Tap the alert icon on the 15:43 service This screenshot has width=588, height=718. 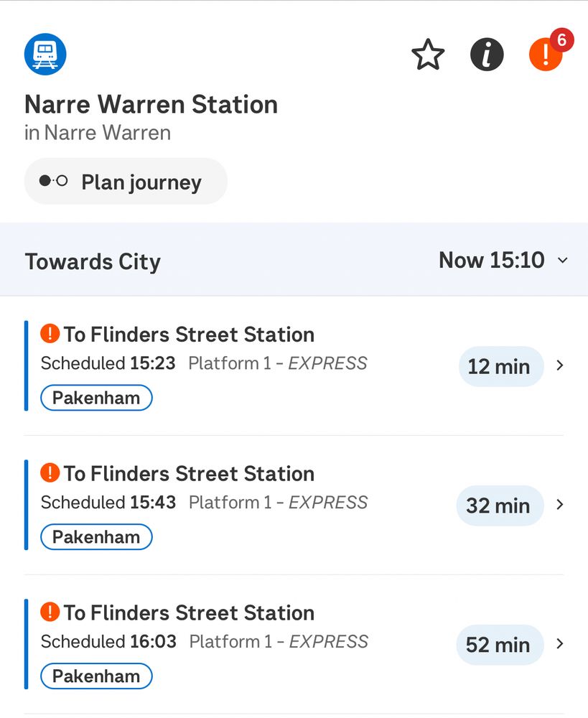point(50,472)
